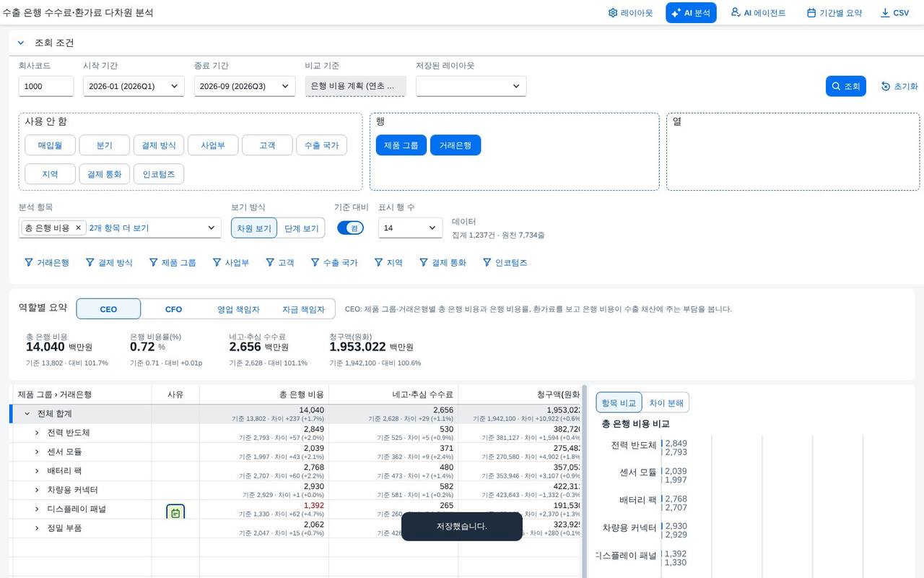Click the 조회 search button

tap(845, 86)
